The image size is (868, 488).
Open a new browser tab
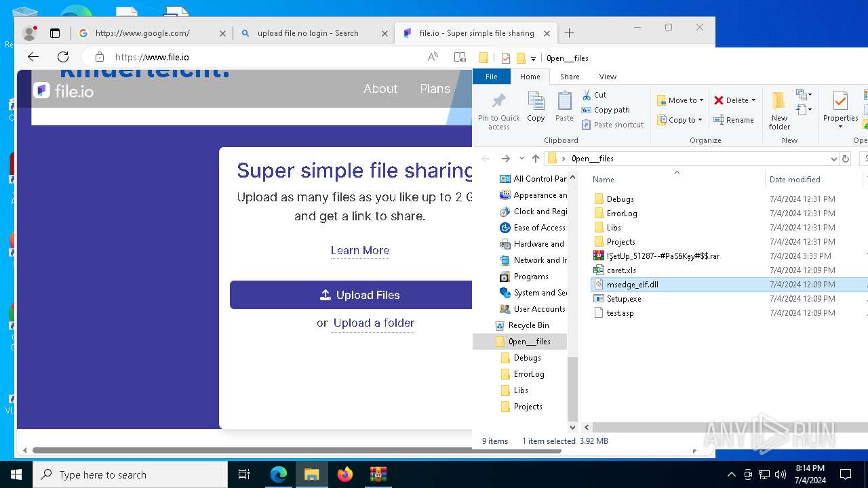pos(569,33)
